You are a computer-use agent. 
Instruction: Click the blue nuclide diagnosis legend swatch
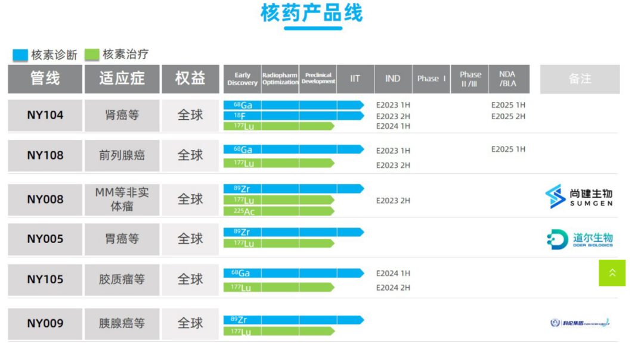click(x=20, y=55)
